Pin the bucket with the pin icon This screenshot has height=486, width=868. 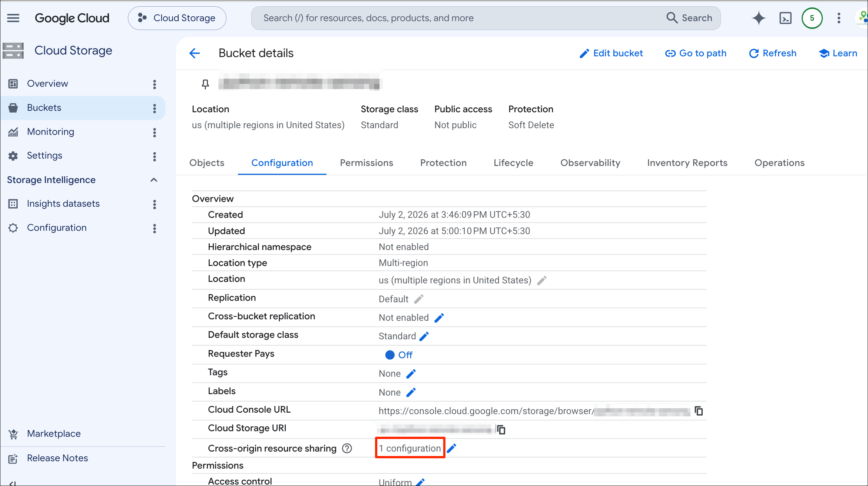click(205, 84)
